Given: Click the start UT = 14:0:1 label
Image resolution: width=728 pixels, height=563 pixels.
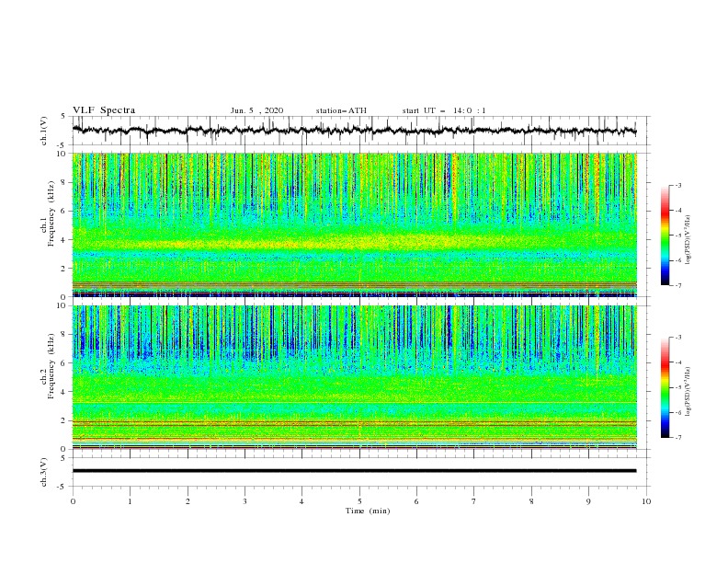Looking at the screenshot, I should tap(444, 110).
